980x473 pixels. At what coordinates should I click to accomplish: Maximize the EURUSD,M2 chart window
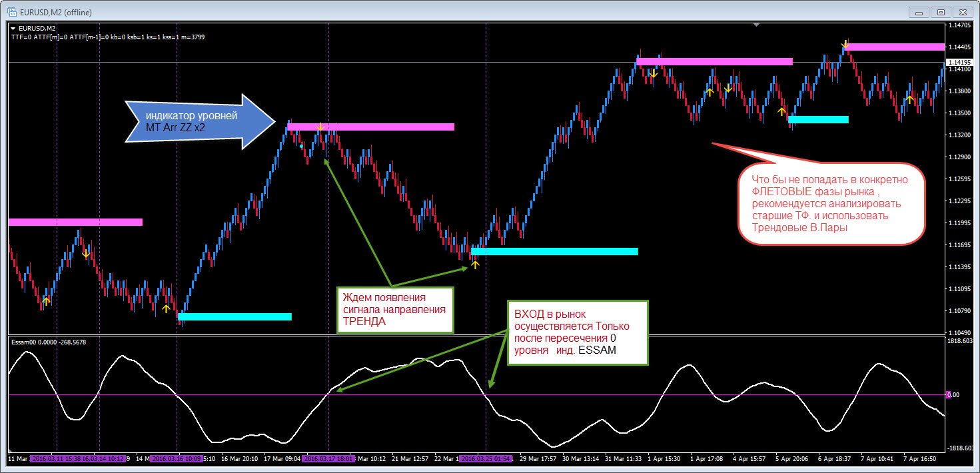pos(940,11)
